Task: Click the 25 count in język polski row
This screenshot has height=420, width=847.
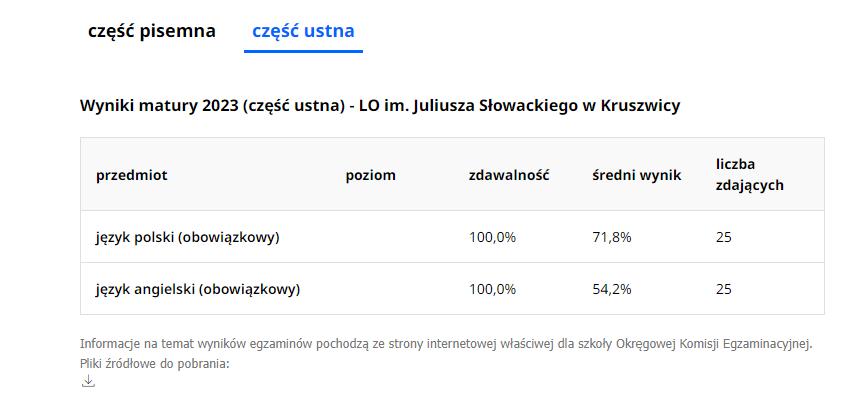Action: click(x=724, y=237)
